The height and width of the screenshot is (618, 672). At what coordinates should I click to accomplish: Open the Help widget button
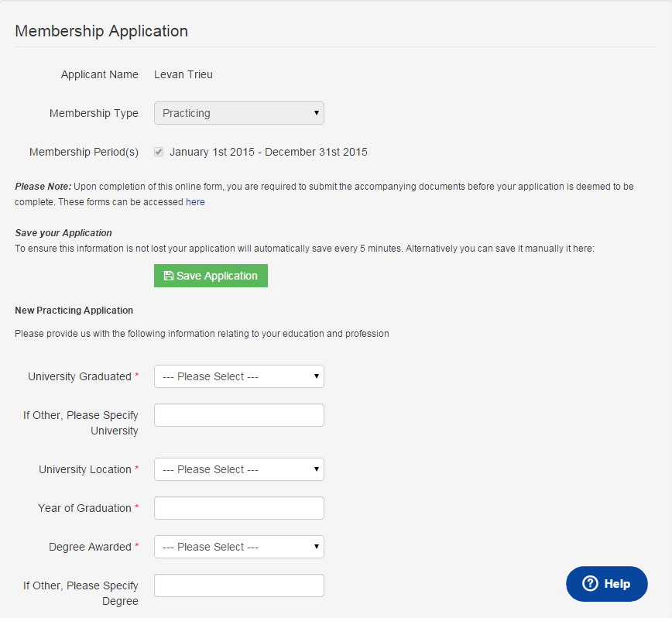[607, 584]
